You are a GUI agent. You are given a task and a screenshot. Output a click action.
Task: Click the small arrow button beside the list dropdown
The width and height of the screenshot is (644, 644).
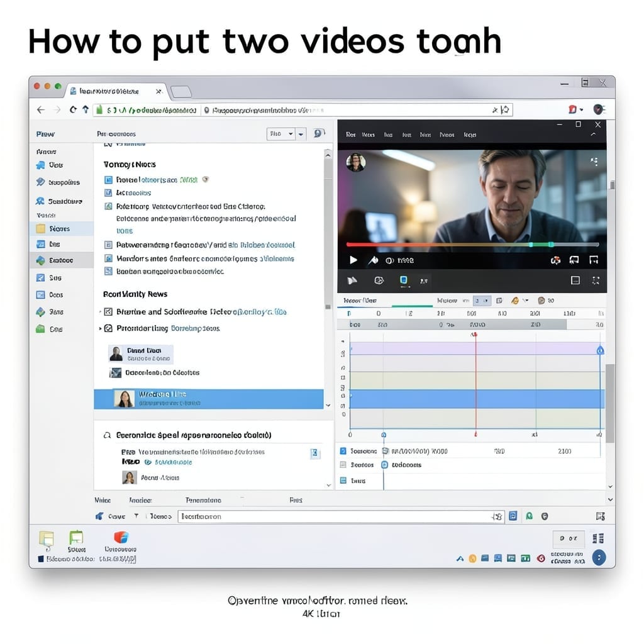pyautogui.click(x=301, y=134)
